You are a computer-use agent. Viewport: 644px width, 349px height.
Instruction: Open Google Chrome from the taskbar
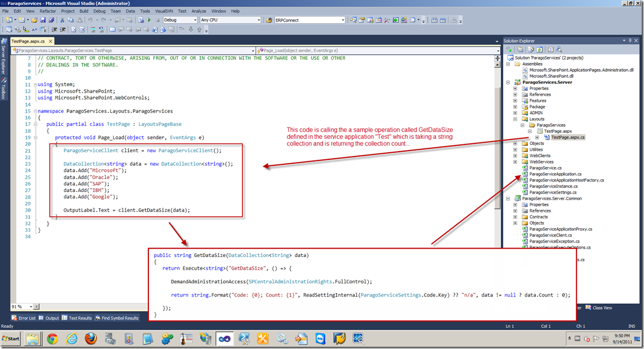coord(52,338)
